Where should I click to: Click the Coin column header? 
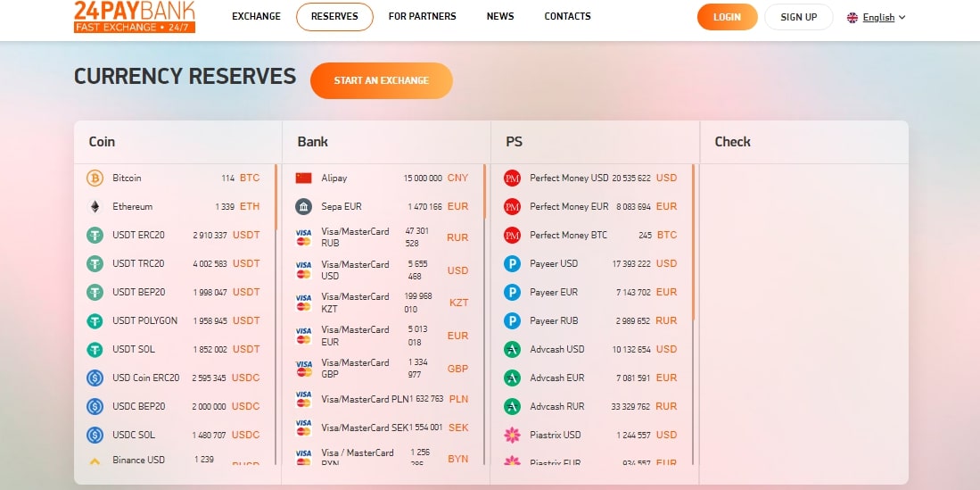(102, 142)
